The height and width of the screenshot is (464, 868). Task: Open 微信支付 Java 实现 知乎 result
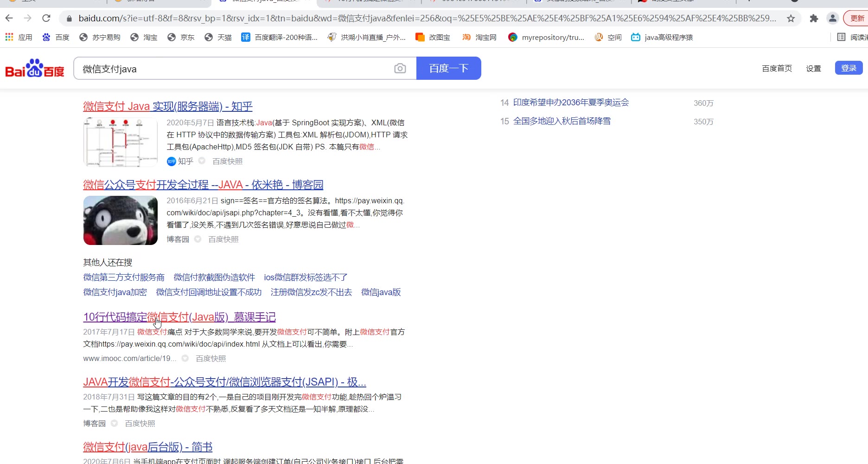click(x=168, y=106)
